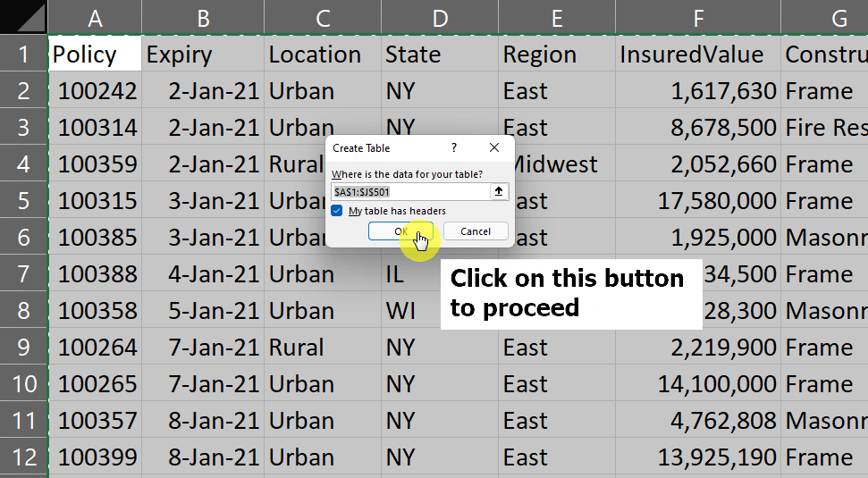Click the 5-Jan-21 expiry cell
This screenshot has width=868, height=478.
click(x=203, y=310)
